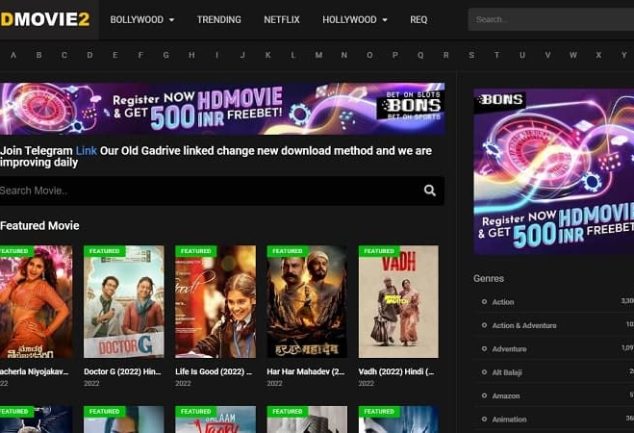Open the Vadh movie poster
This screenshot has width=634, height=433.
[x=399, y=302]
